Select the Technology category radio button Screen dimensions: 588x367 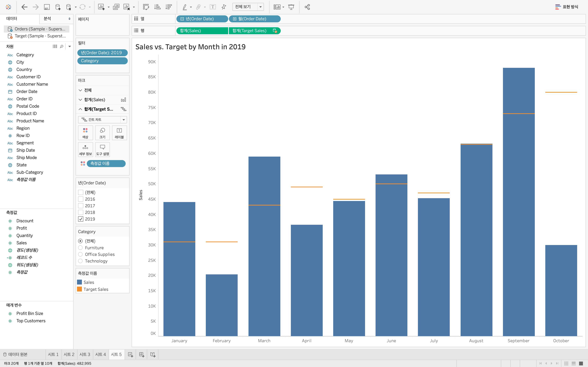(x=80, y=261)
